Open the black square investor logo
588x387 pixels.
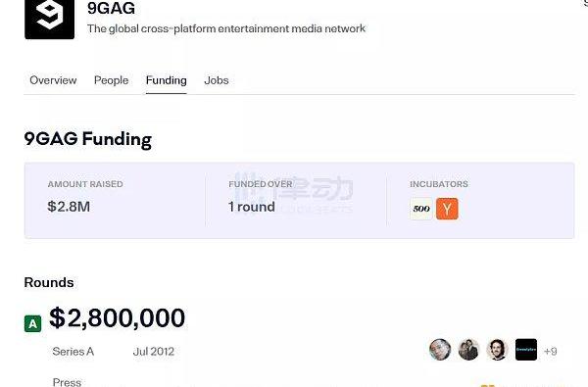click(x=526, y=350)
